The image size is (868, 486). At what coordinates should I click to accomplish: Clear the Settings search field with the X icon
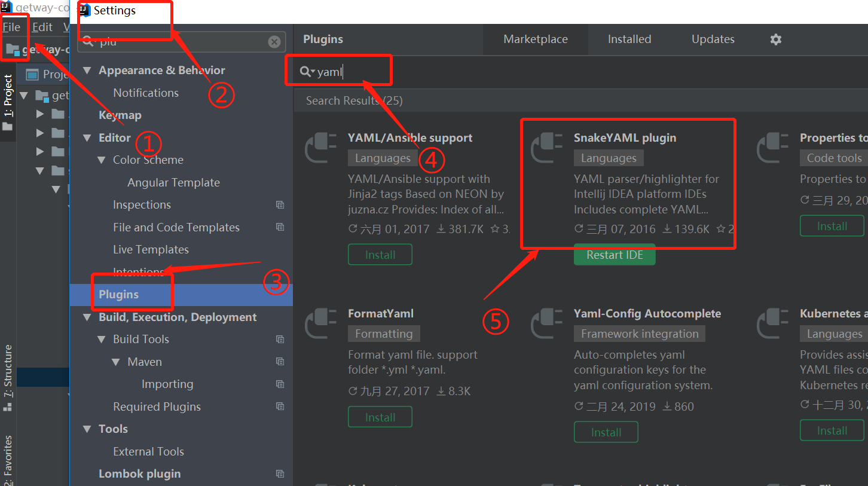click(274, 42)
